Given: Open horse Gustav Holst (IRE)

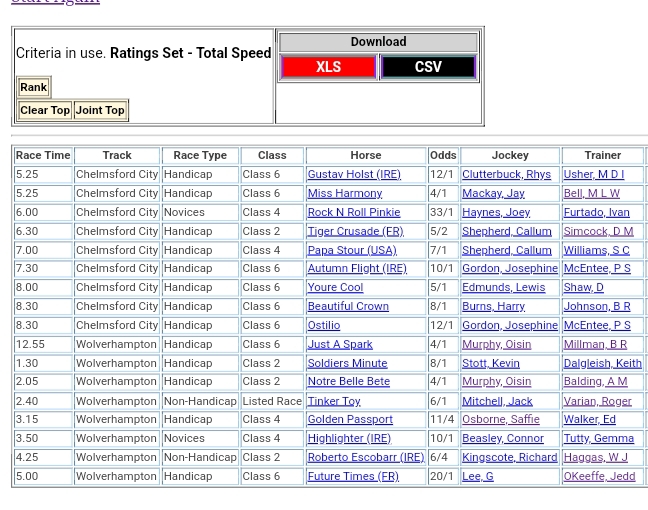Looking at the screenshot, I should point(353,175).
